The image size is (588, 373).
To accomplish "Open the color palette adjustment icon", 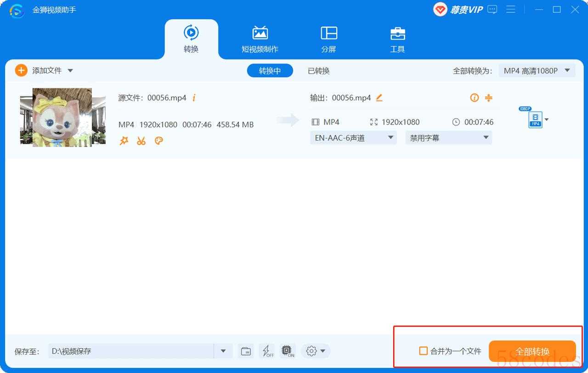I will coord(159,141).
